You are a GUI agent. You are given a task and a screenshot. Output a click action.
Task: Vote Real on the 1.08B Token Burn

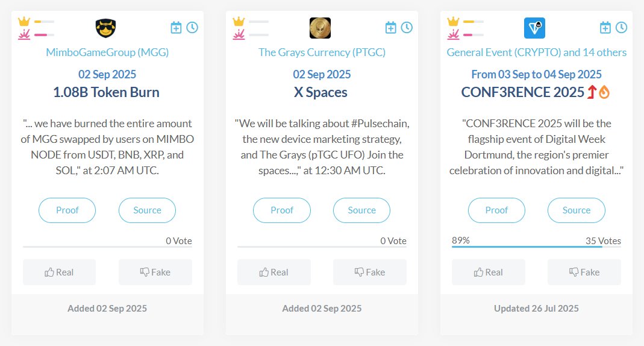(x=59, y=272)
